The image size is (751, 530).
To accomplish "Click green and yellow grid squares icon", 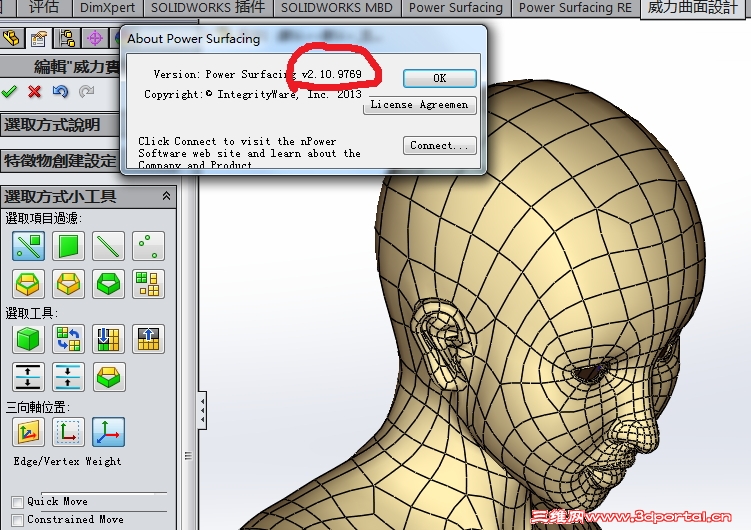I will point(148,284).
